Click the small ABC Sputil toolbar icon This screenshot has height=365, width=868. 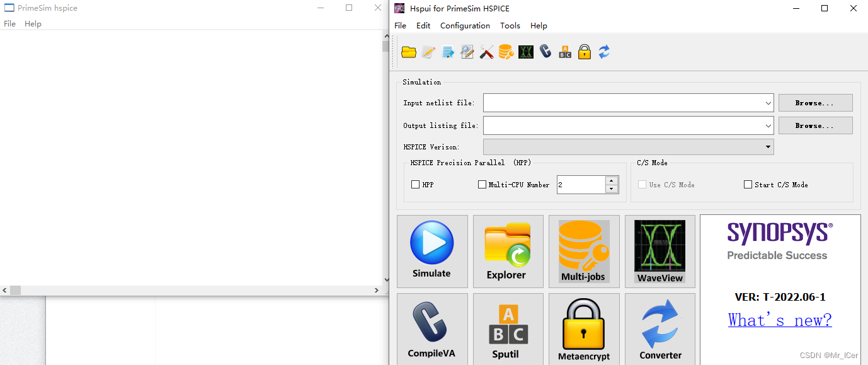point(565,52)
